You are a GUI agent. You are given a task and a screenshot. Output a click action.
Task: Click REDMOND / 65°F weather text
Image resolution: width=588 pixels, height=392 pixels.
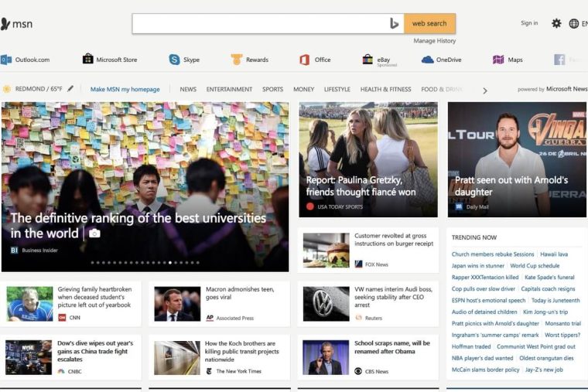coord(39,89)
